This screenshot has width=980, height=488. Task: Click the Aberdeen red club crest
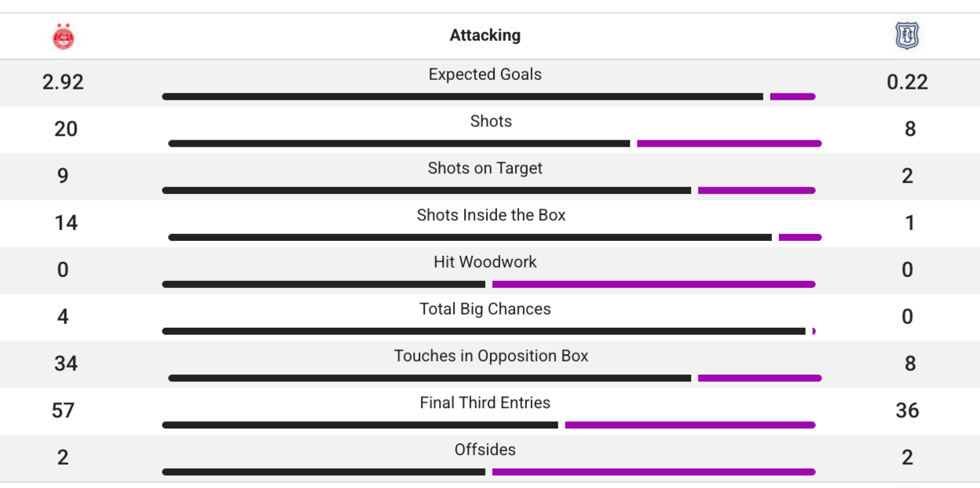point(63,36)
